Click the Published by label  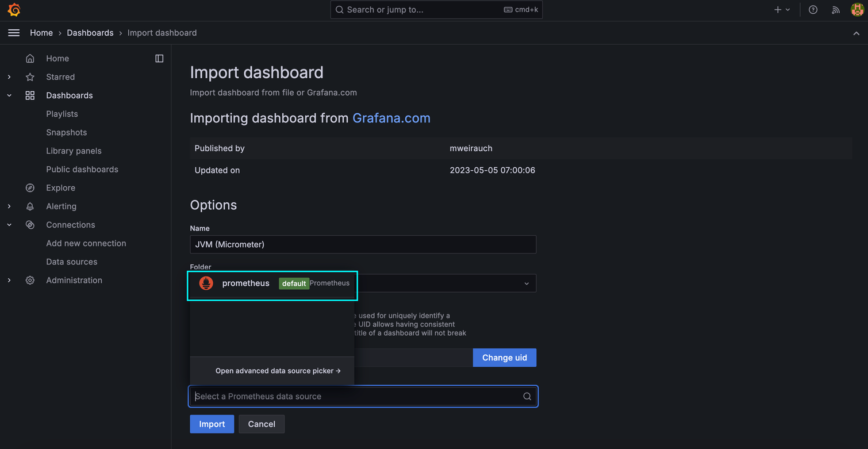[x=220, y=148]
